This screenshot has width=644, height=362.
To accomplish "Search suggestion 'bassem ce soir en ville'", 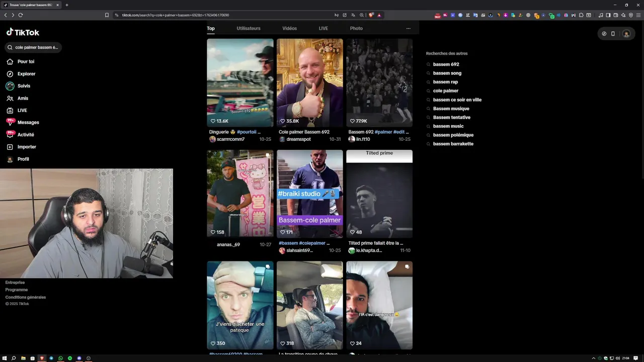I will point(457,100).
